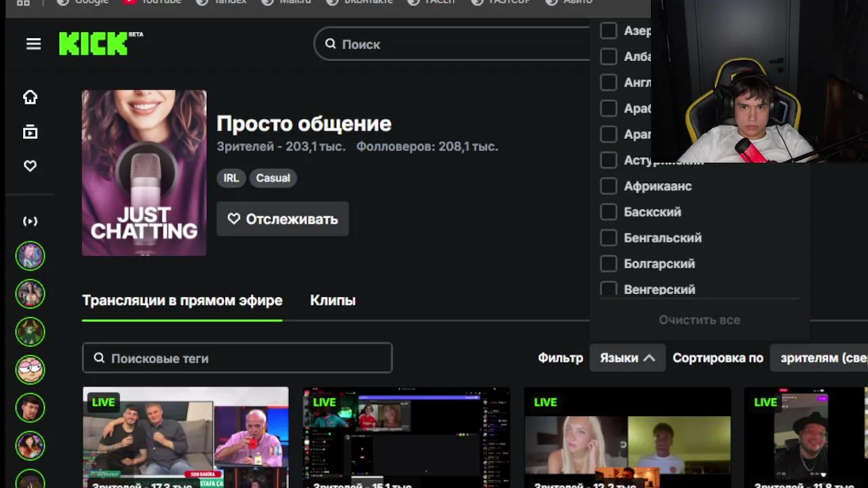
Task: Open Following via sidebar heart icon
Action: tap(30, 166)
